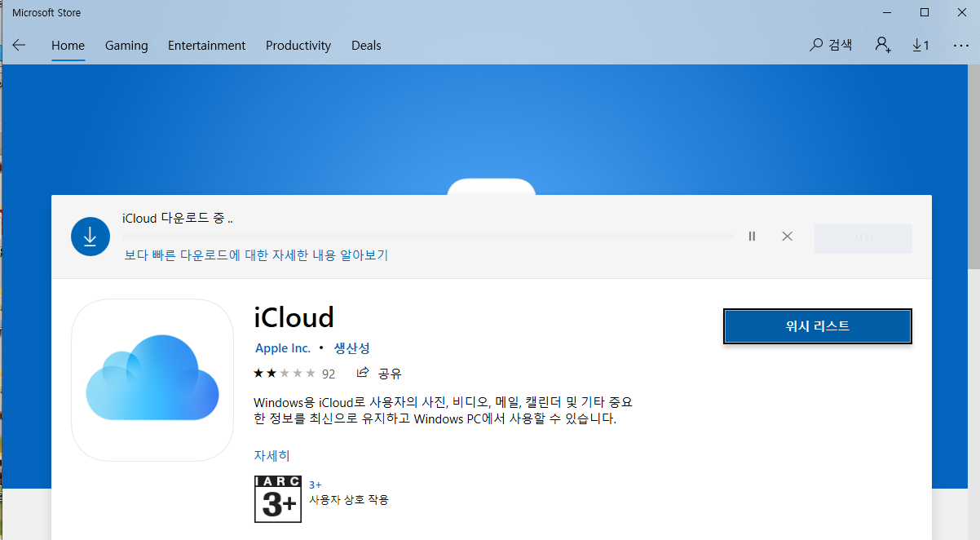Minimize the Microsoft Store window
Screen dimensions: 980x540
[886, 12]
